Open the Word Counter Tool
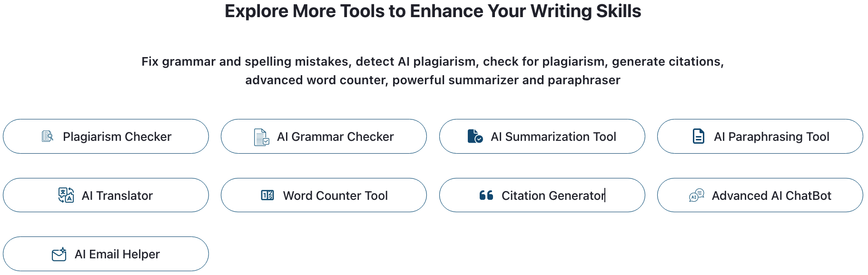Image resolution: width=868 pixels, height=275 pixels. point(324,195)
